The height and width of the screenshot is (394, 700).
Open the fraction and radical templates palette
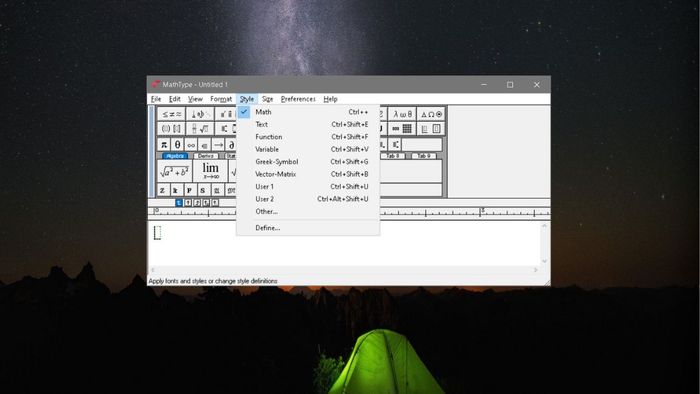pos(200,129)
